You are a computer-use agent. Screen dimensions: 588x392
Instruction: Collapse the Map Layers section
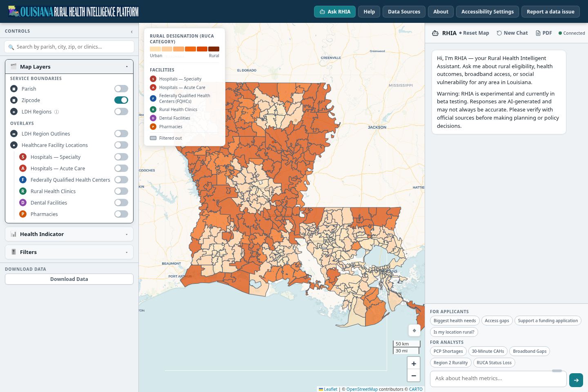69,67
